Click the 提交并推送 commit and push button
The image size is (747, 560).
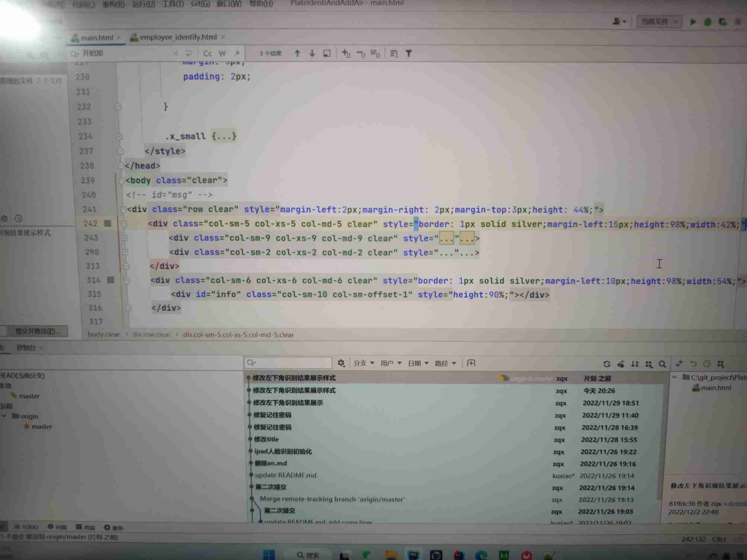[37, 331]
